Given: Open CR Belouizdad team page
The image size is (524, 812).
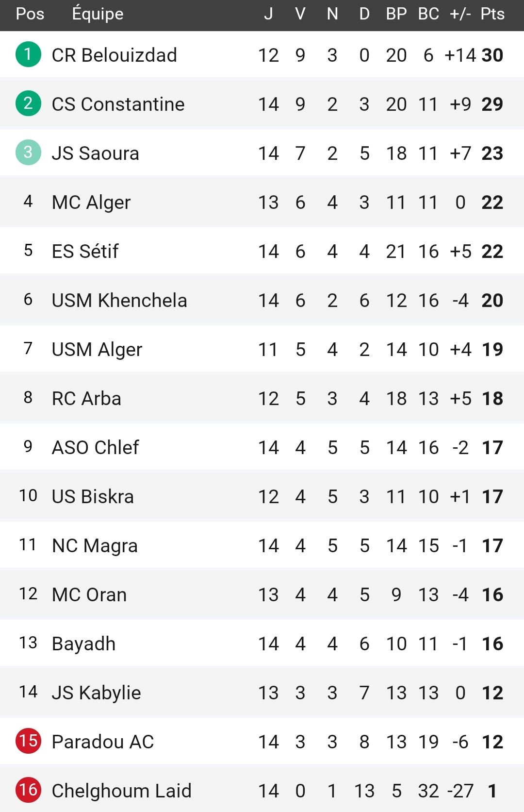Looking at the screenshot, I should (115, 55).
